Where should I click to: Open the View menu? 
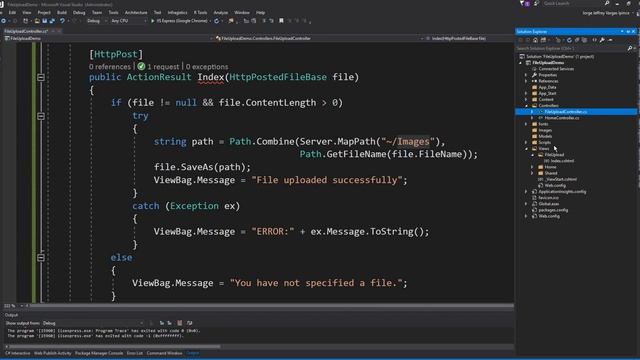click(27, 13)
